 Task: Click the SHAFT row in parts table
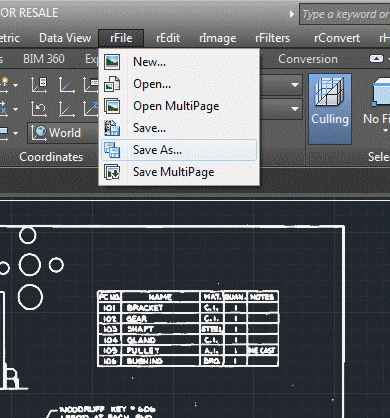coord(188,329)
